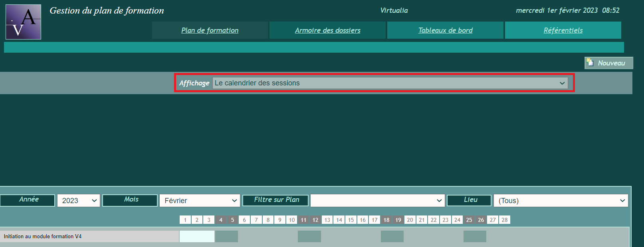Expand the Mois Février dropdown
The width and height of the screenshot is (644, 247).
coord(200,201)
